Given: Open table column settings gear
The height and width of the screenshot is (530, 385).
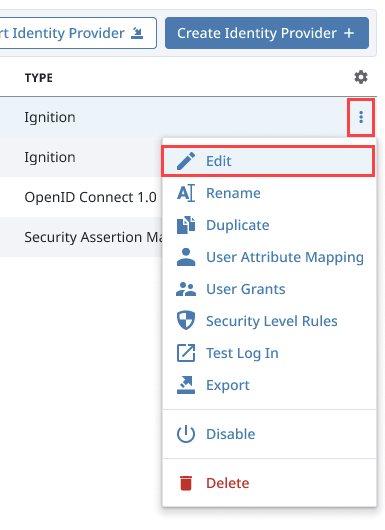Looking at the screenshot, I should pyautogui.click(x=361, y=77).
